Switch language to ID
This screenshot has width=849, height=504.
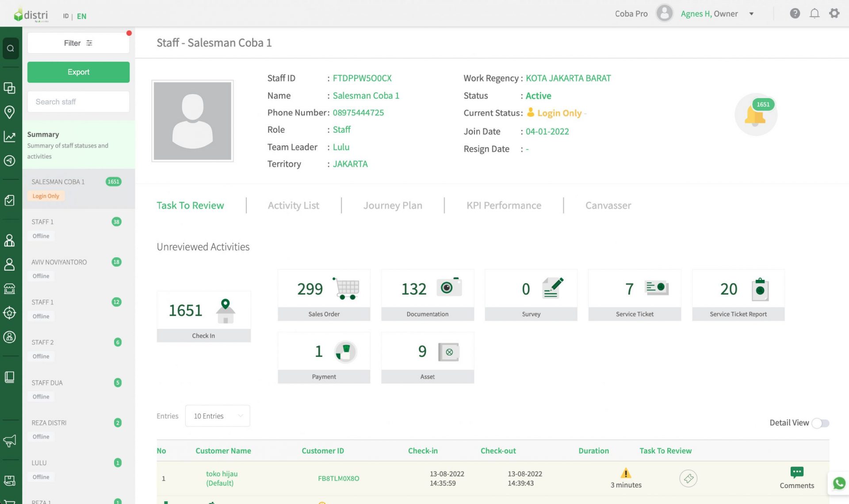pos(65,16)
